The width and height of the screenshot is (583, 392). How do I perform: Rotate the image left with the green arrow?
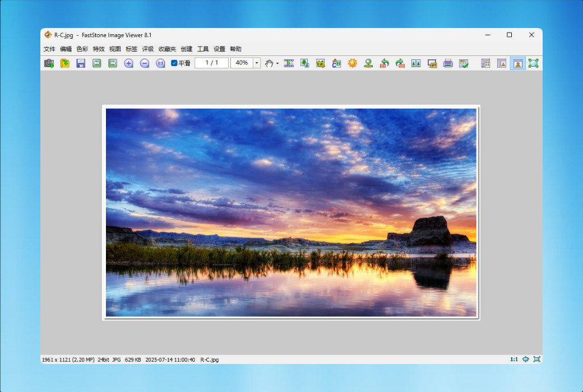click(385, 63)
